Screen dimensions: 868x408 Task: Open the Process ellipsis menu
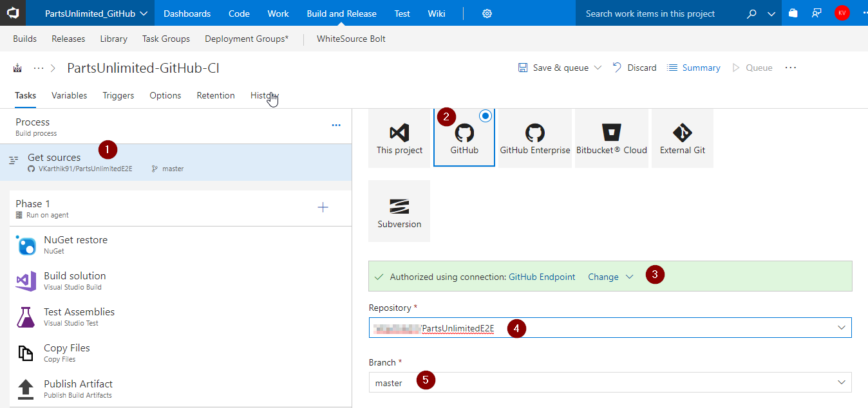336,125
